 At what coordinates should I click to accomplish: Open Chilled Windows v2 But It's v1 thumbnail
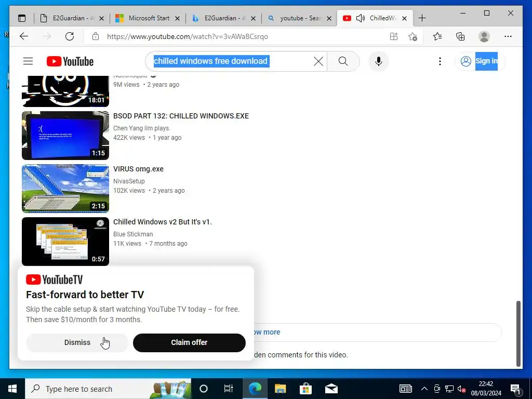point(65,241)
